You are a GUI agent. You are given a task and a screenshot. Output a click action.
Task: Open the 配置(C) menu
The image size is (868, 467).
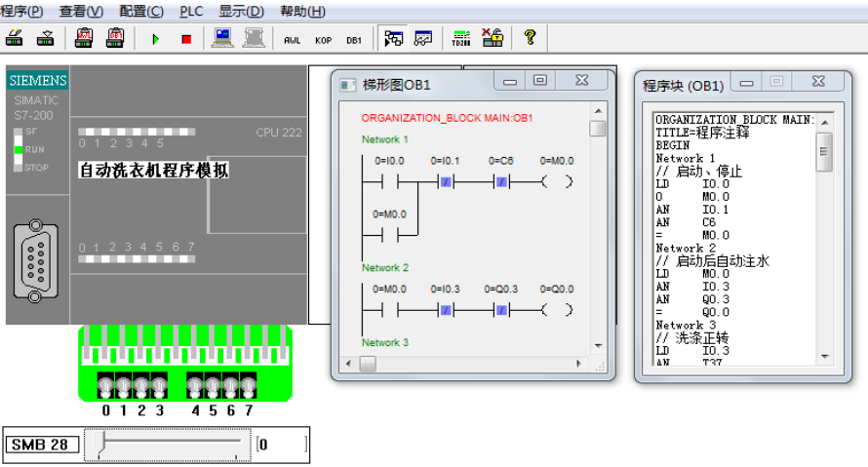coord(141,11)
